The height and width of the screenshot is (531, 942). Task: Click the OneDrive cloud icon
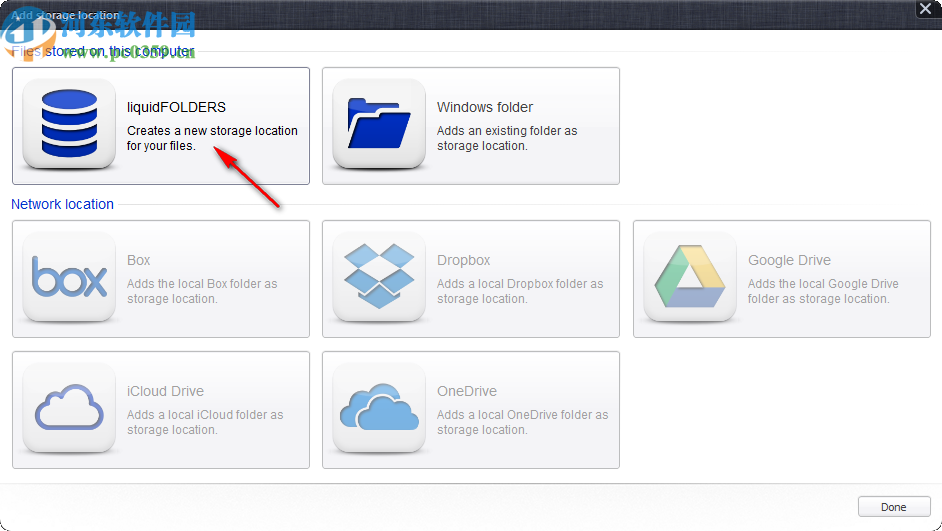click(379, 408)
